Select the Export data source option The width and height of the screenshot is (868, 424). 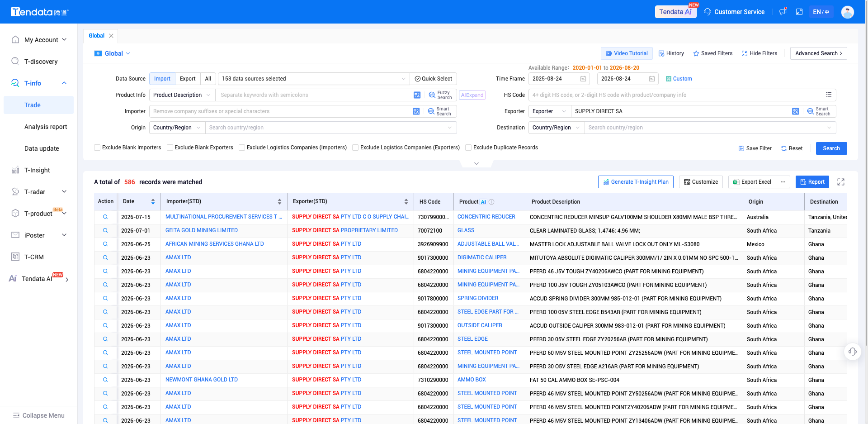click(x=188, y=79)
